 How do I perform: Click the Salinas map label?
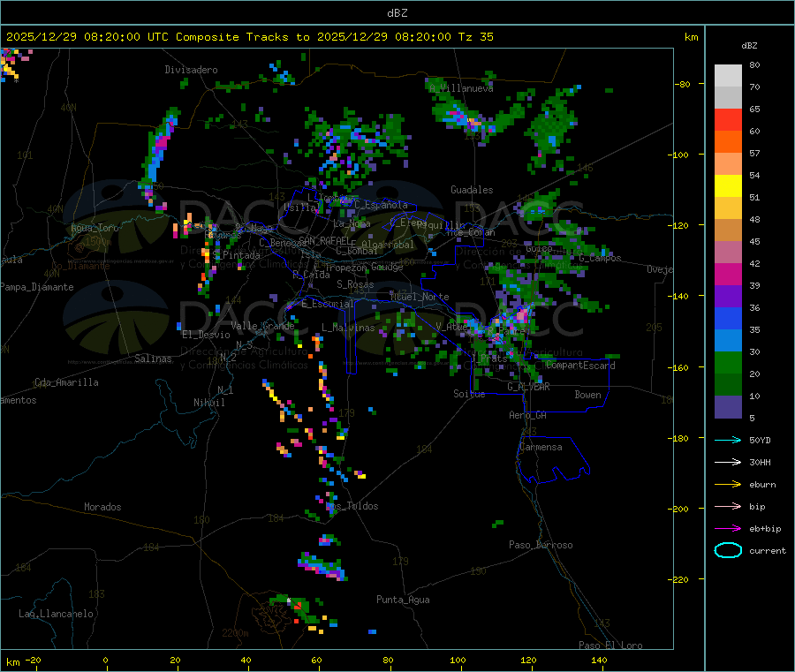pos(153,359)
